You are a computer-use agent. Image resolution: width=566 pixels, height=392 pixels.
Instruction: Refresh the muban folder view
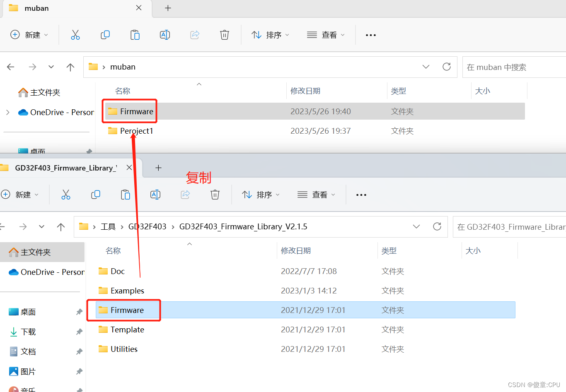pos(447,67)
